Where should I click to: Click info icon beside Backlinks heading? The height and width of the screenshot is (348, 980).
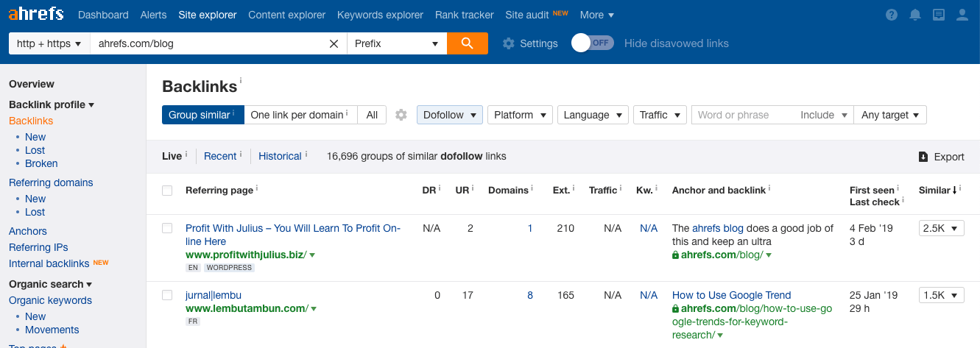241,81
